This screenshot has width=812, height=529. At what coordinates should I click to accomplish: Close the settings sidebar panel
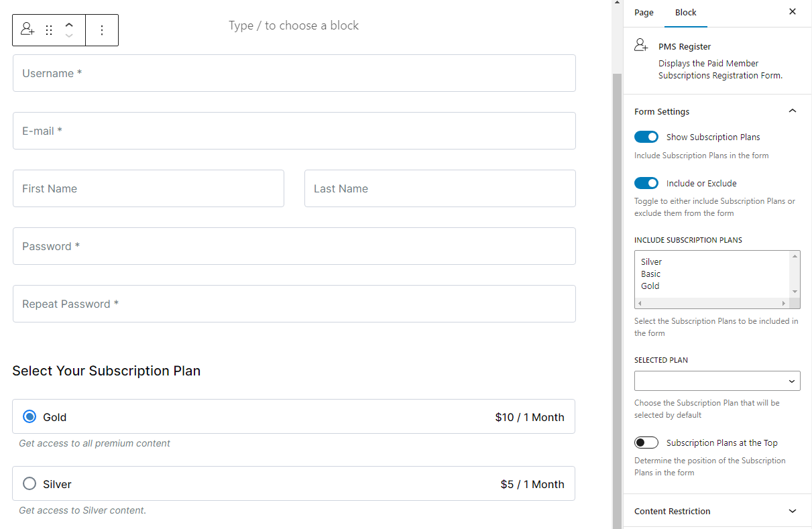point(793,12)
